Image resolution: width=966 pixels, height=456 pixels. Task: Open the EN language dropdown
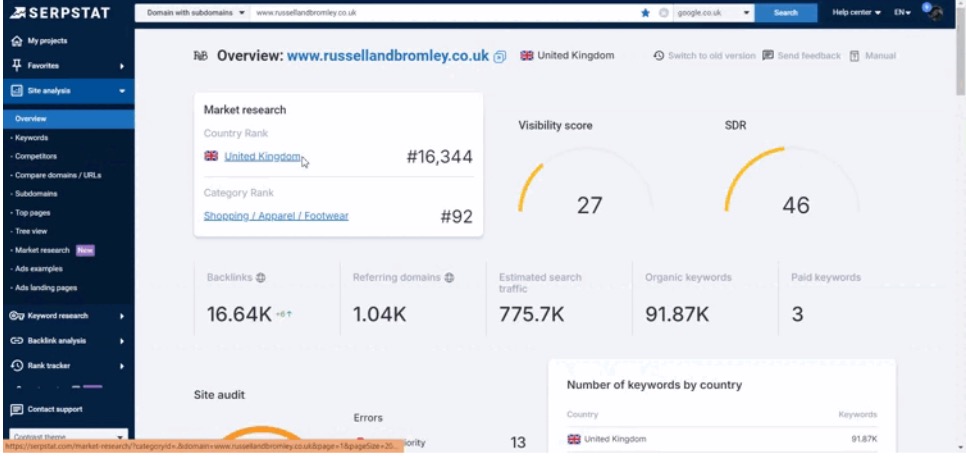pos(903,12)
